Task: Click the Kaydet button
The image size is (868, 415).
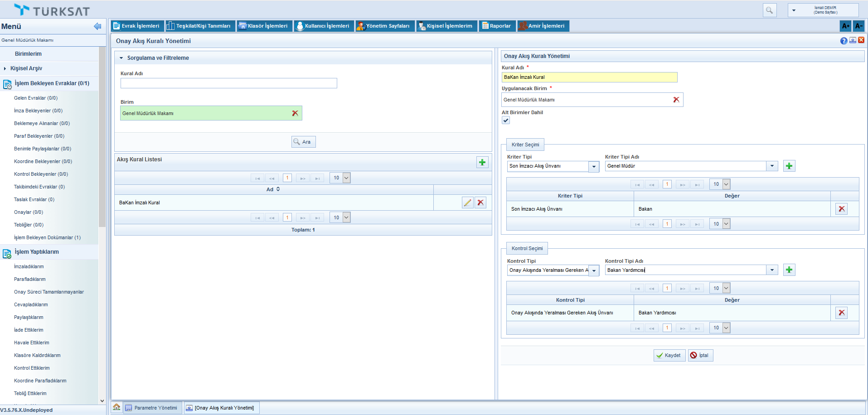Action: (669, 355)
